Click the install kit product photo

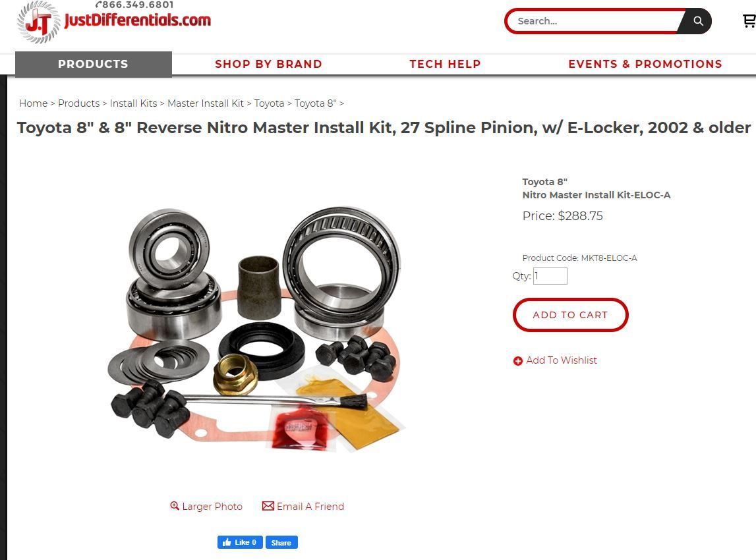(256, 329)
